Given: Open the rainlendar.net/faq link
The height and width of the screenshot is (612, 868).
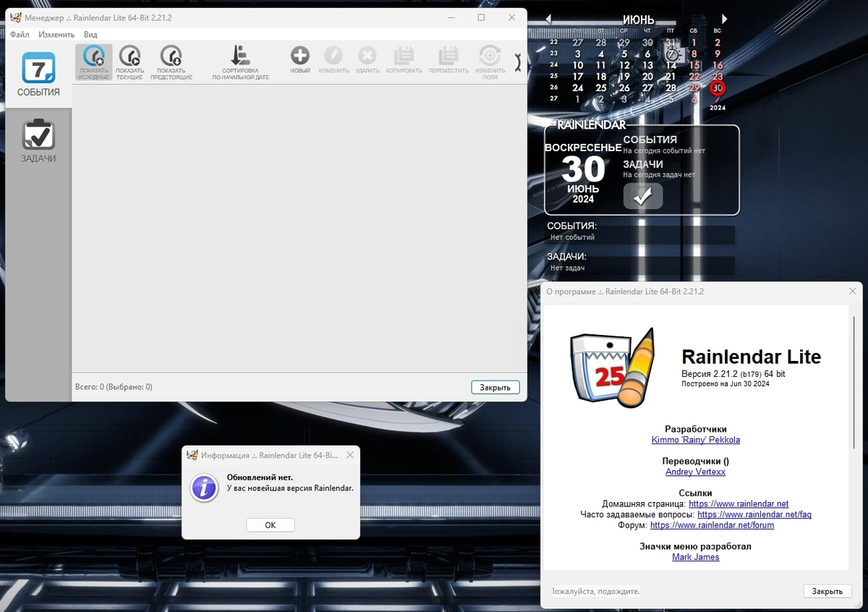Looking at the screenshot, I should (754, 514).
